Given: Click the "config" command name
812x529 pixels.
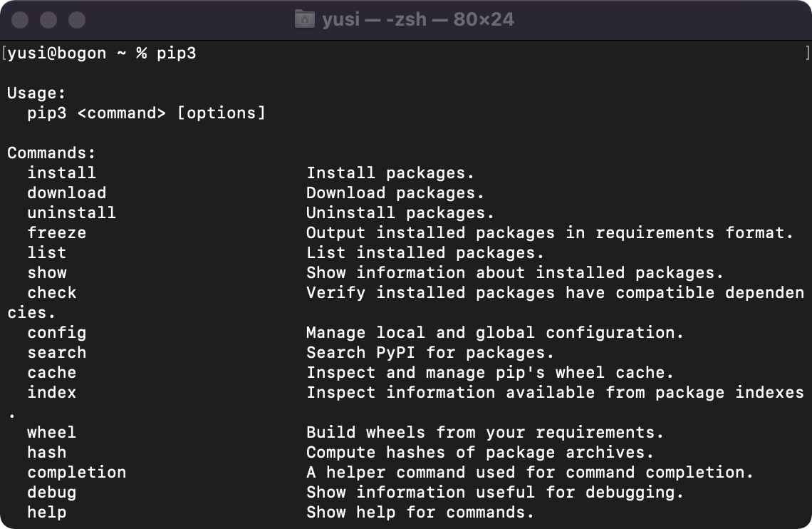Looking at the screenshot, I should 57,333.
